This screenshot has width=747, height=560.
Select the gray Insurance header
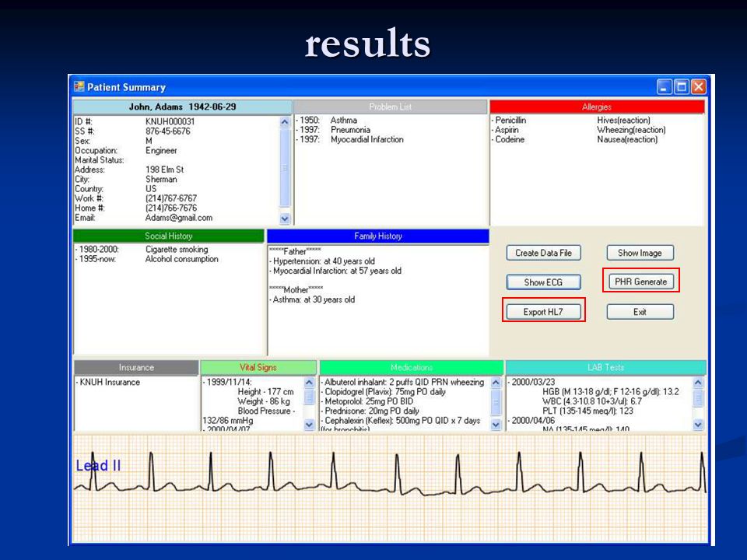coord(136,367)
